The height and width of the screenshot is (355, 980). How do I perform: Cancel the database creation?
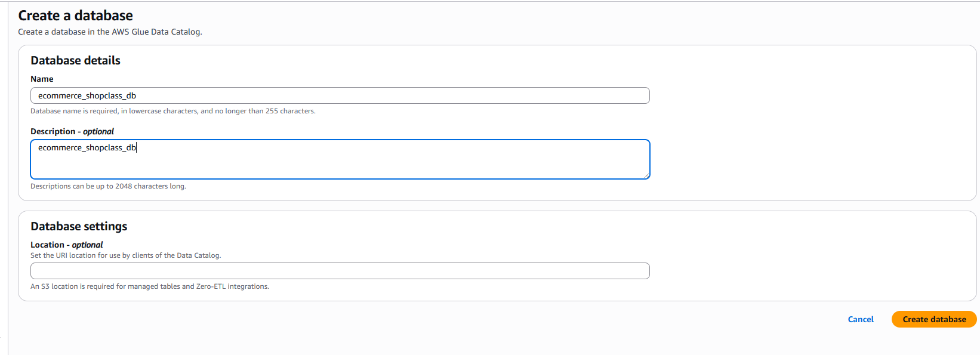coord(860,319)
